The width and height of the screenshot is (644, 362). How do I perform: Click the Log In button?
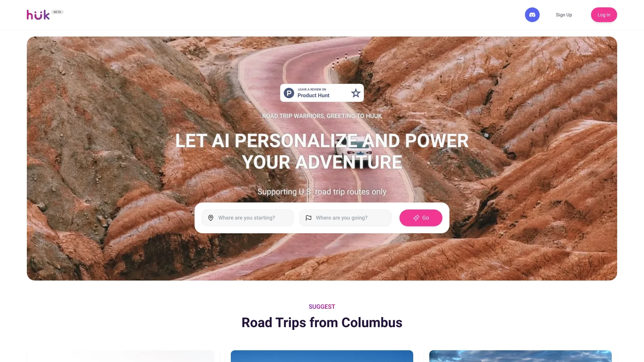coord(604,15)
